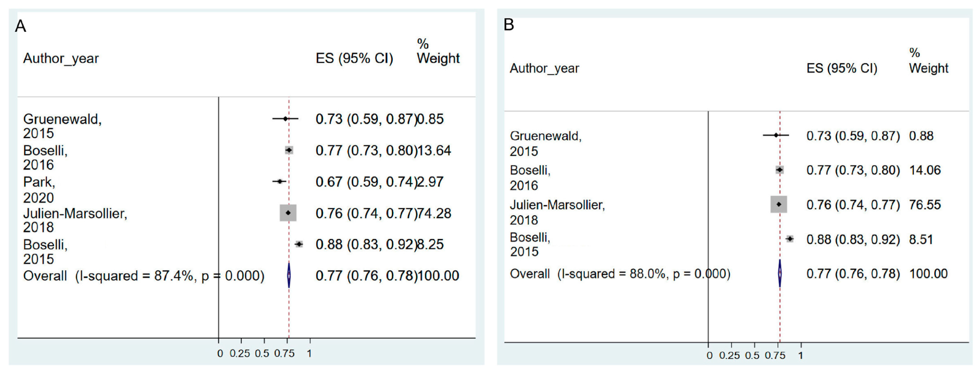
Task: Click the Boselli 2016 square marker in panel A
Action: [289, 150]
